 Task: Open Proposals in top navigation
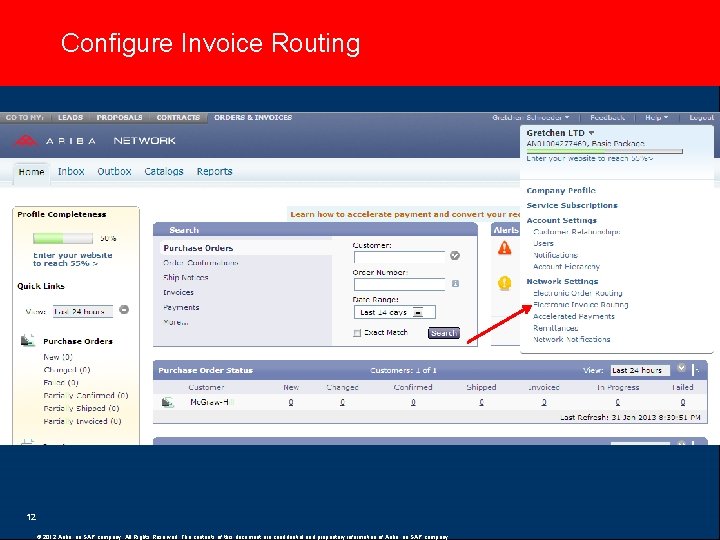coord(119,118)
